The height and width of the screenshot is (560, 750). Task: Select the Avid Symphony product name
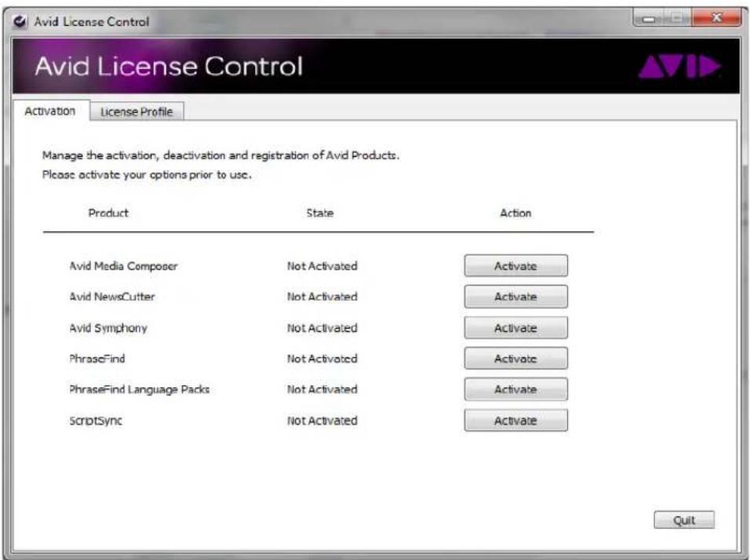[x=108, y=328]
